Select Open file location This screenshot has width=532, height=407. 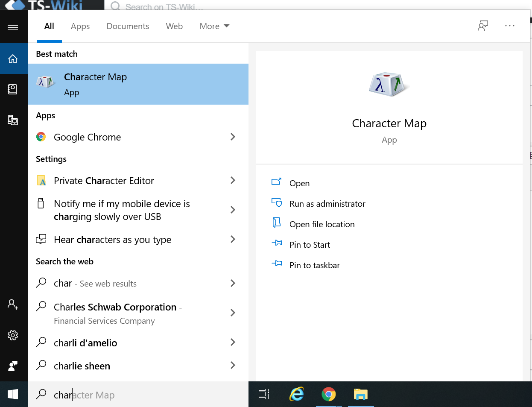pos(322,224)
